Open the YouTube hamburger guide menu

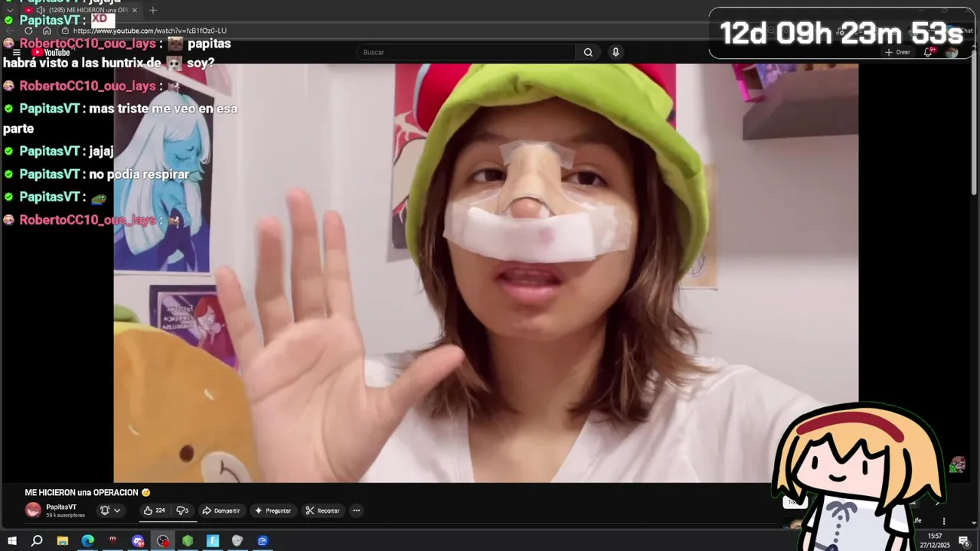pos(16,52)
